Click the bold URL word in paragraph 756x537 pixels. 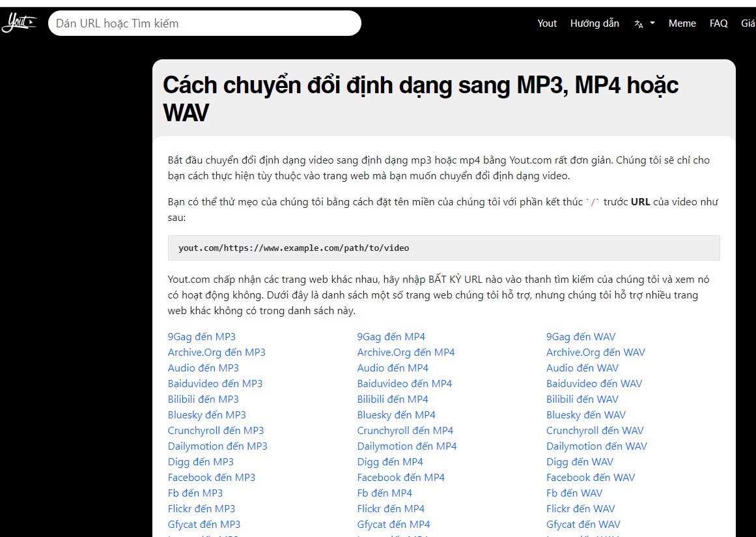pos(640,201)
